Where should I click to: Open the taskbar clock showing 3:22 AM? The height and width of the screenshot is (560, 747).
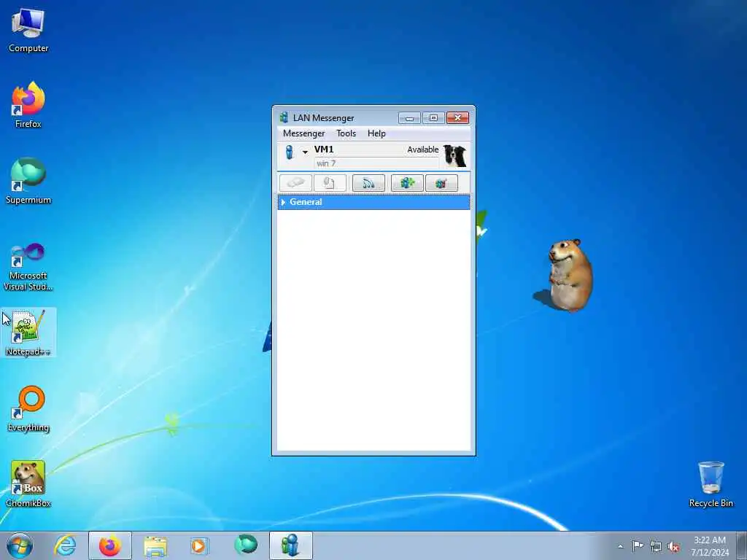tap(710, 546)
